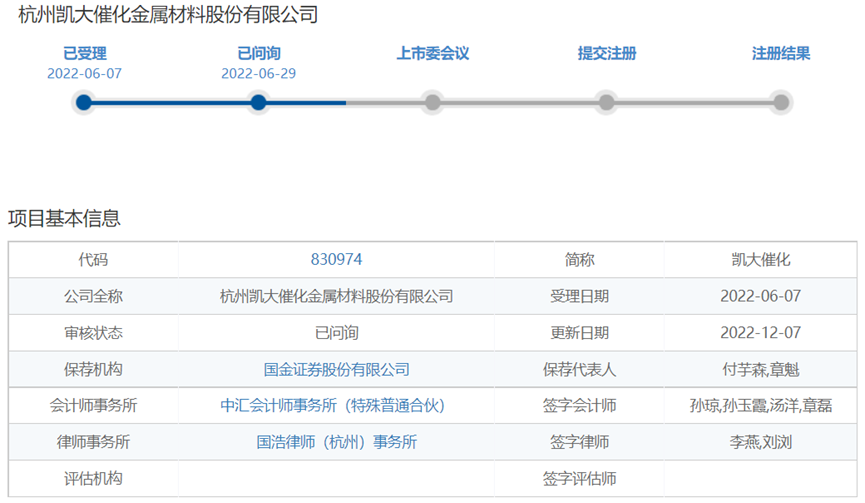Click the 签字会计师 label cell
Image resolution: width=865 pixels, height=503 pixels.
(579, 405)
